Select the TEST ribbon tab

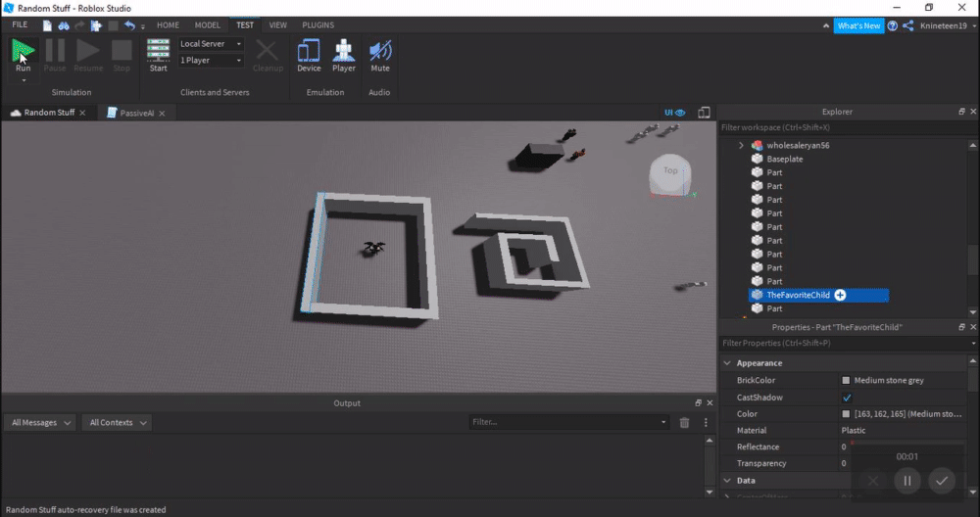tap(245, 25)
